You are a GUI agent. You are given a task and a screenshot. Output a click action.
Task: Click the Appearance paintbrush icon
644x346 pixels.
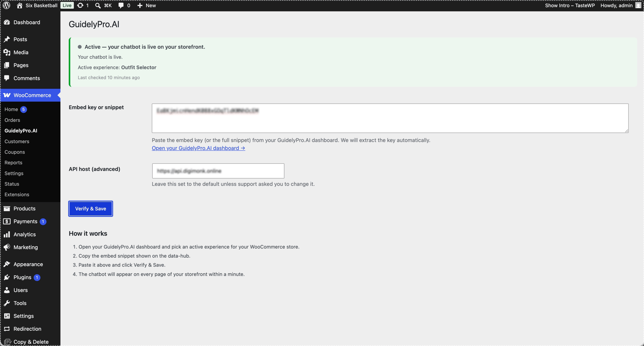7,264
